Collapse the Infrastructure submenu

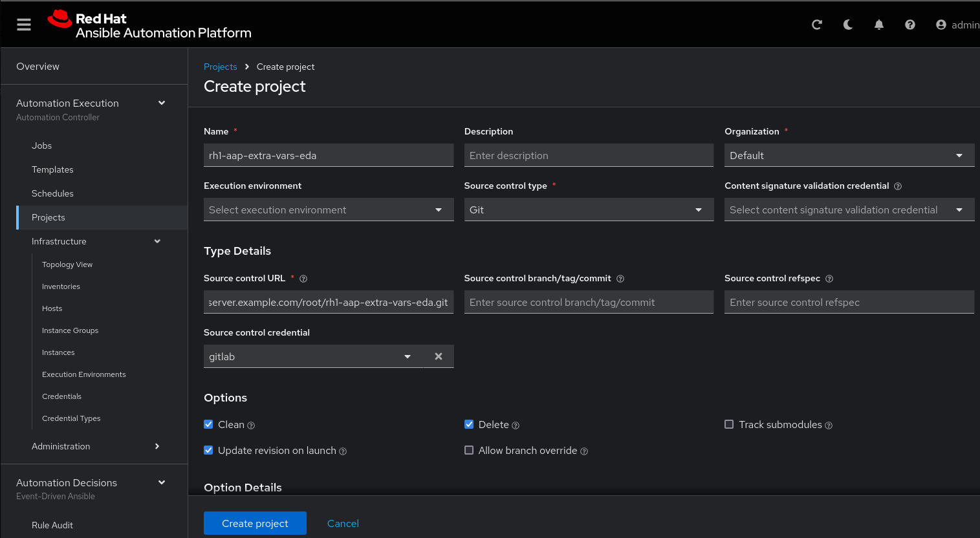[x=157, y=241]
